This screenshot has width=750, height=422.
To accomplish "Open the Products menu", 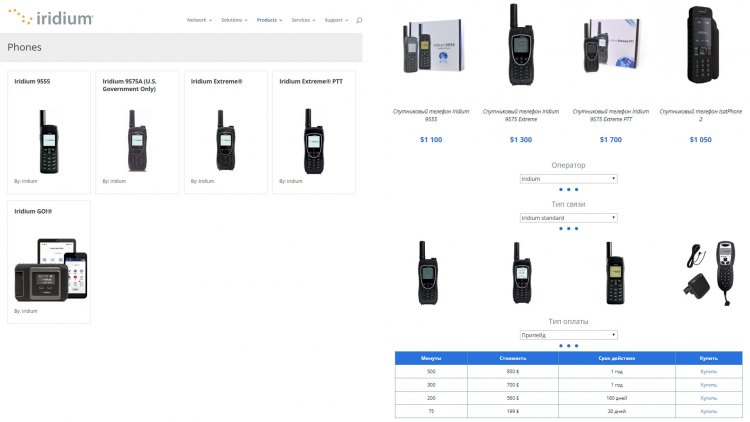I will pos(269,20).
